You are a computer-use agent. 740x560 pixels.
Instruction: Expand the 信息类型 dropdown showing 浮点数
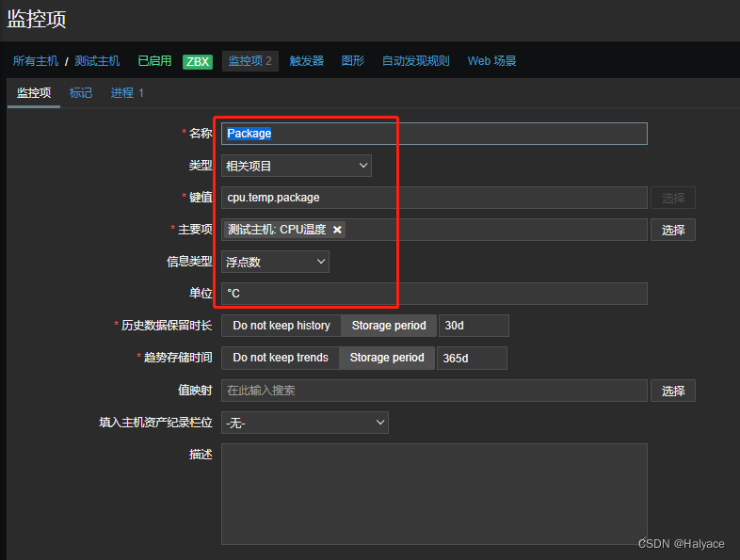[275, 262]
